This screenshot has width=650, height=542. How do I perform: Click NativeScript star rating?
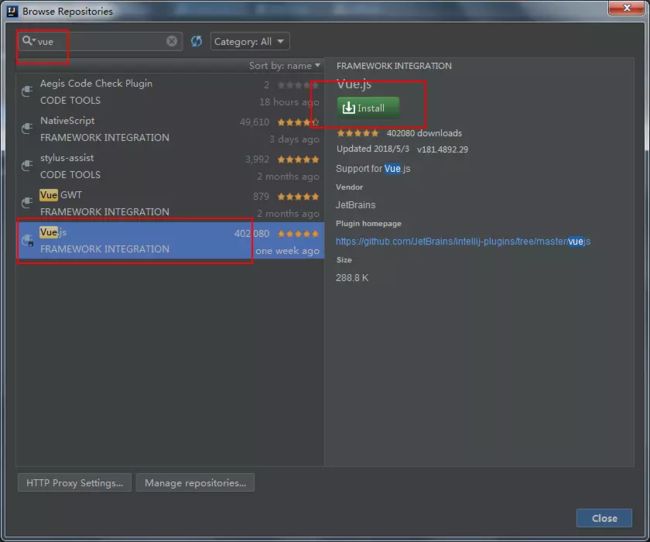point(298,122)
